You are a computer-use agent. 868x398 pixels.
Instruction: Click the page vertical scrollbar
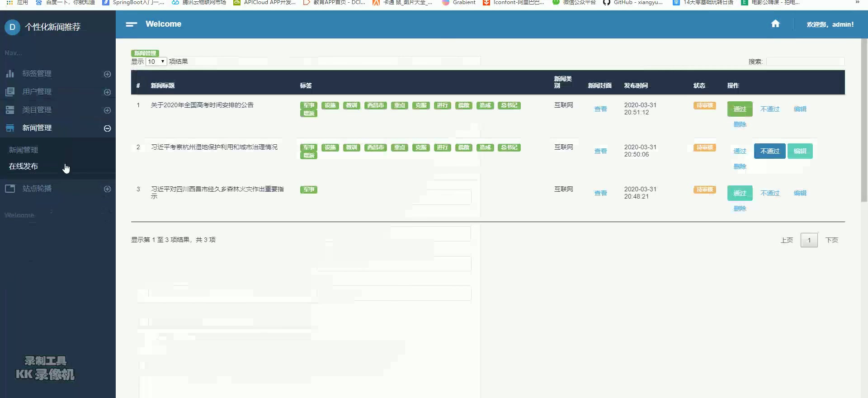(864, 120)
